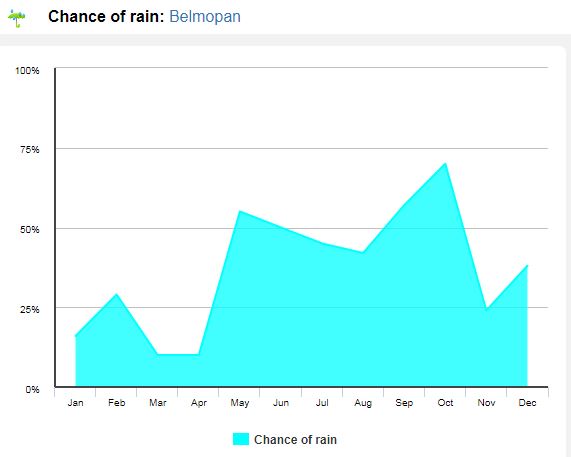Click the May peak on the chart

(x=240, y=211)
